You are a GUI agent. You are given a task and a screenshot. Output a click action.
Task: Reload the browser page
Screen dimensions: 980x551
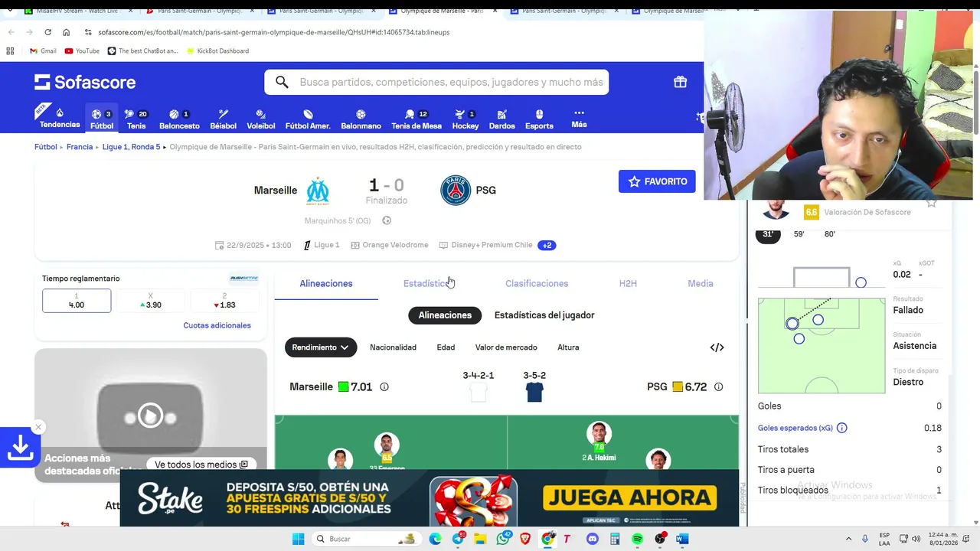(x=47, y=32)
